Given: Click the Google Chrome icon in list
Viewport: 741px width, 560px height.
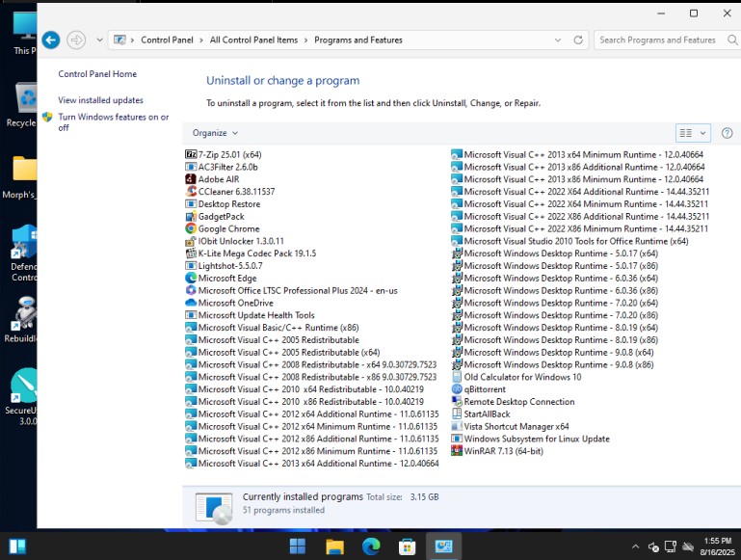Looking at the screenshot, I should [x=191, y=228].
